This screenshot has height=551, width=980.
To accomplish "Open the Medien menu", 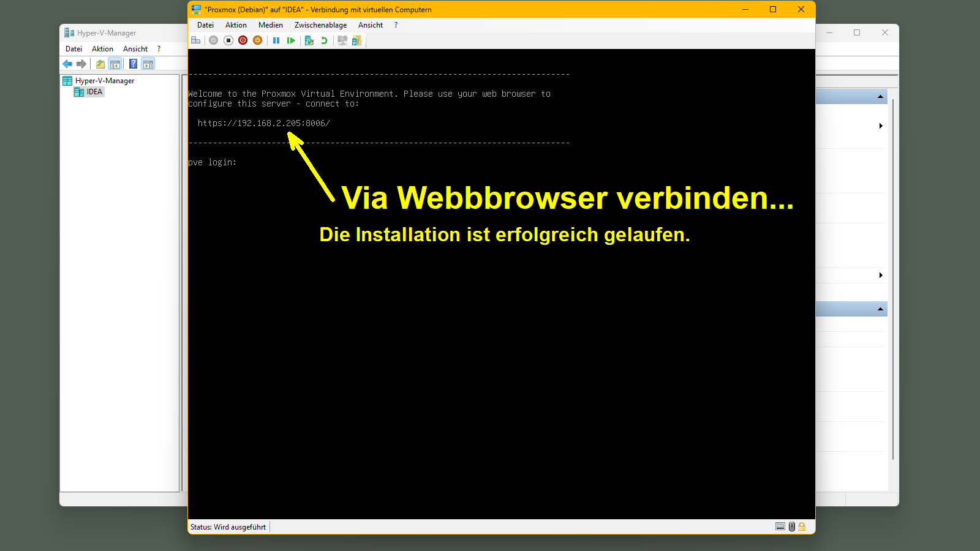I will [270, 25].
